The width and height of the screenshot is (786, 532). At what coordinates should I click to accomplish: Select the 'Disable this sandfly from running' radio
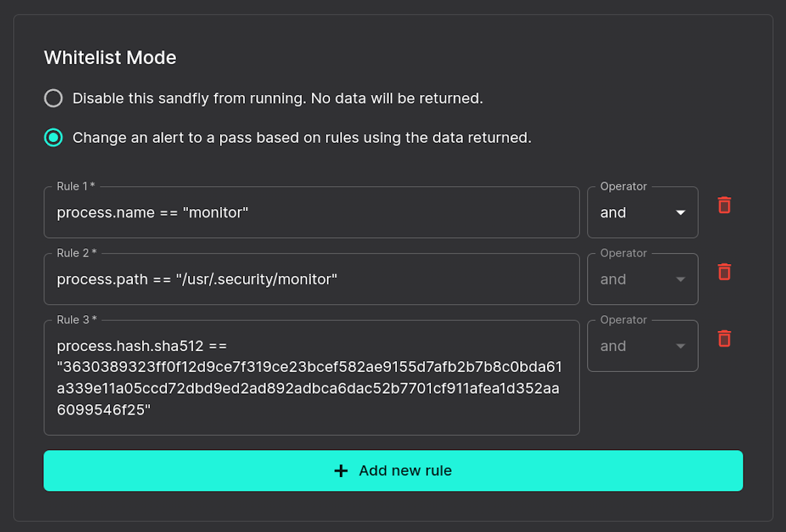(53, 98)
